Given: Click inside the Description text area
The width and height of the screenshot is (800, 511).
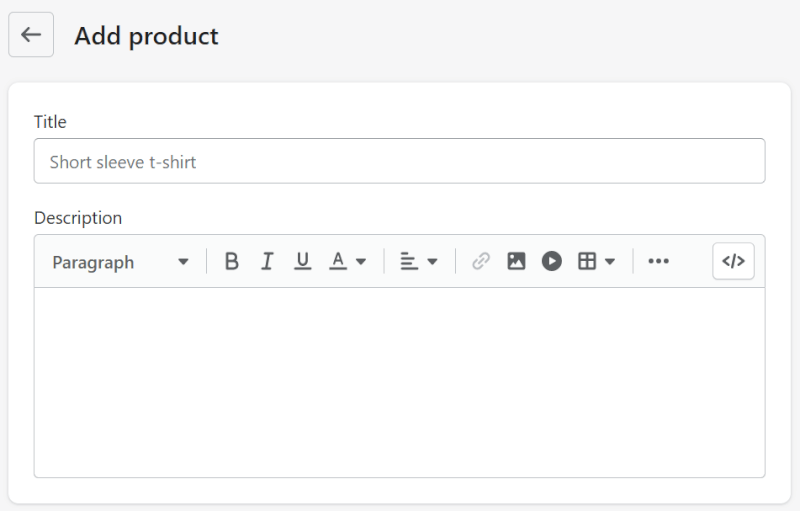Looking at the screenshot, I should [x=399, y=382].
